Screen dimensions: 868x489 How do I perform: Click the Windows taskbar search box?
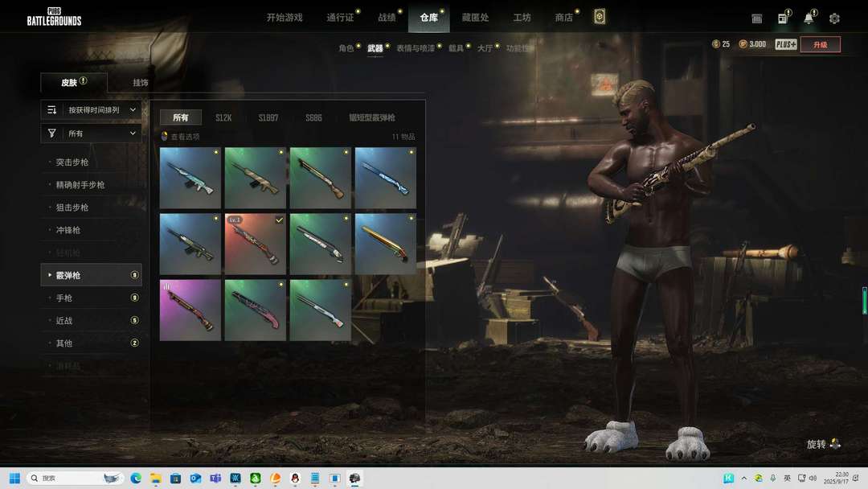[75, 478]
